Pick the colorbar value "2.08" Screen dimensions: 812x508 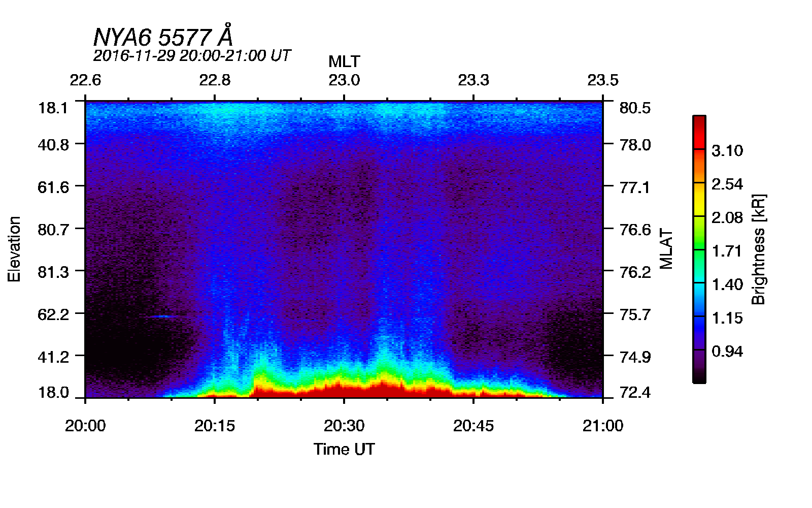pyautogui.click(x=727, y=217)
